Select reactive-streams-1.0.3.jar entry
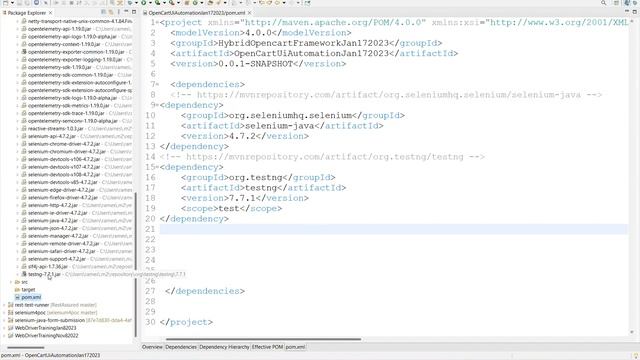The height and width of the screenshot is (360, 640). pos(56,128)
